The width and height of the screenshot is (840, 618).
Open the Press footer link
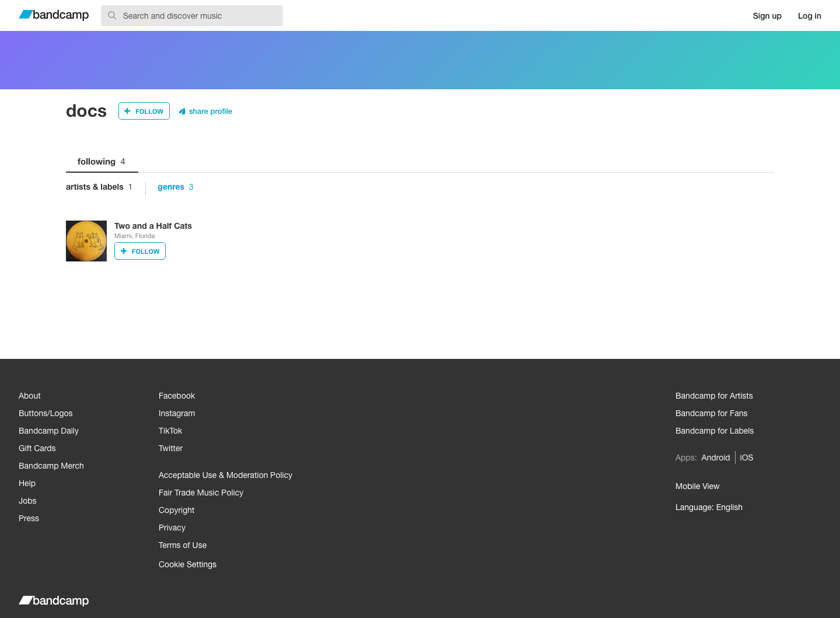click(29, 518)
